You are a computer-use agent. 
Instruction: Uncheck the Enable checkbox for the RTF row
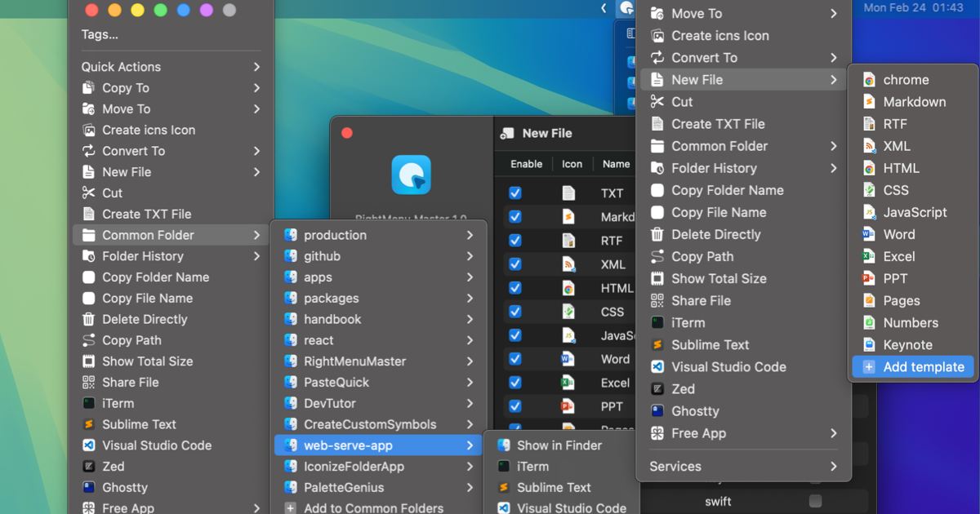(x=515, y=241)
